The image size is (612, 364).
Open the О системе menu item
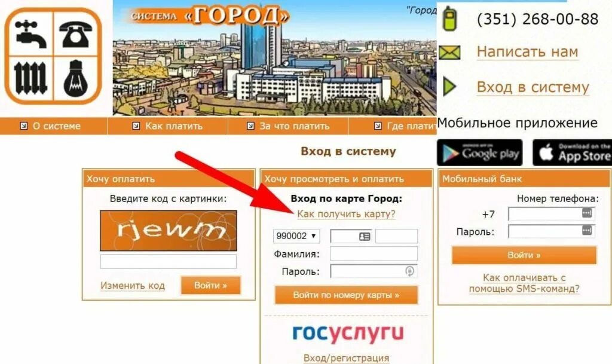[50, 126]
